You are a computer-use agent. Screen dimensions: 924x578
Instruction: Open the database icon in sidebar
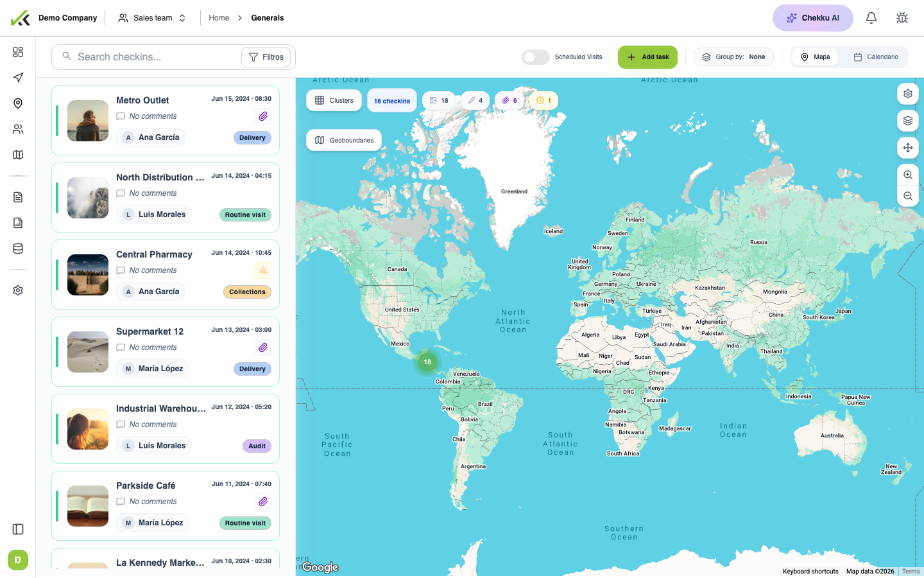click(x=18, y=249)
